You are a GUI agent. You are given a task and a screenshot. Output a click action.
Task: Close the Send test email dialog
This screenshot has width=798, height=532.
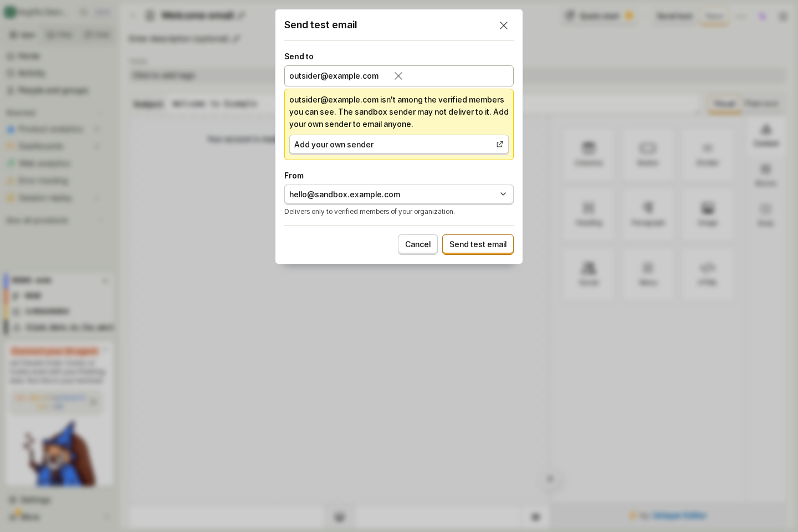(x=504, y=25)
